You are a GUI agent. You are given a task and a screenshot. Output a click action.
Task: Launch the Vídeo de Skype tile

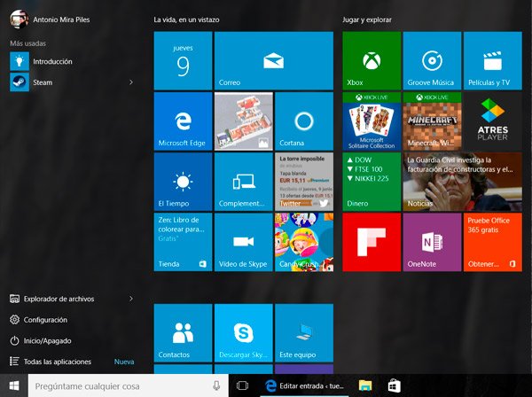[x=244, y=242]
